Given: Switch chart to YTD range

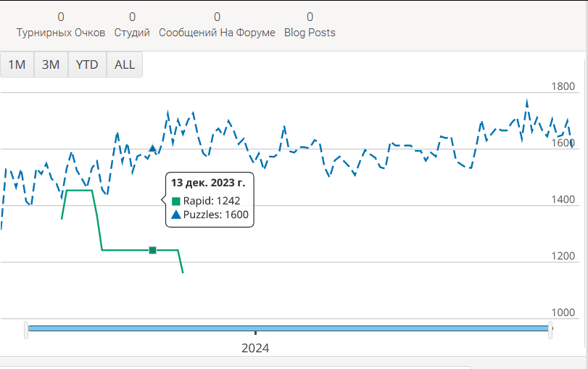Looking at the screenshot, I should tap(87, 65).
